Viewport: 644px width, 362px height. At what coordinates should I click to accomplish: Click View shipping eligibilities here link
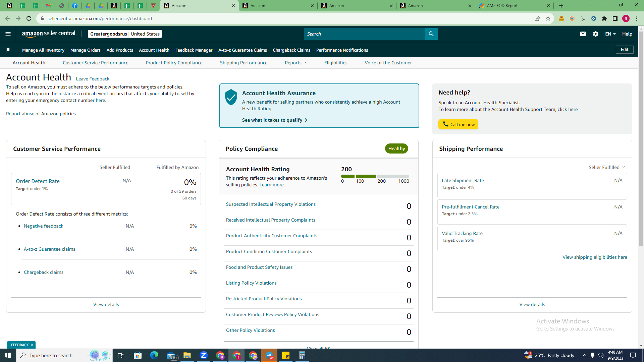pos(595,257)
